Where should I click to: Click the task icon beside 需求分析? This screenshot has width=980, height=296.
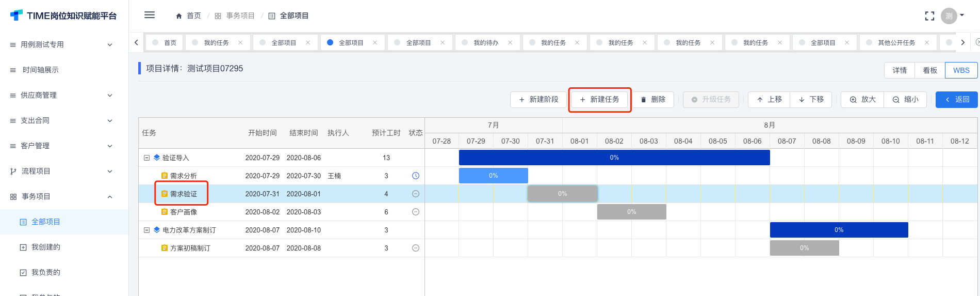(x=165, y=176)
